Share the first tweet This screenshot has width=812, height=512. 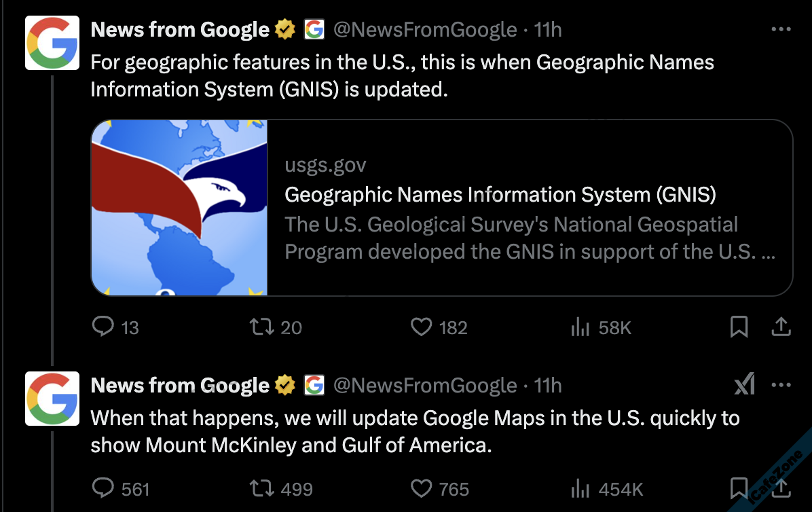coord(781,327)
